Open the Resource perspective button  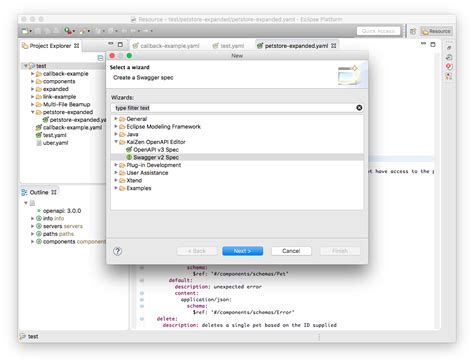[x=436, y=31]
